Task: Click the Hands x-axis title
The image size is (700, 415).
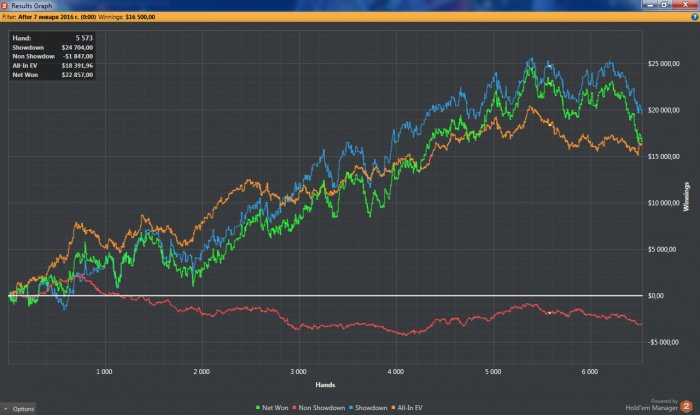Action: click(x=325, y=385)
